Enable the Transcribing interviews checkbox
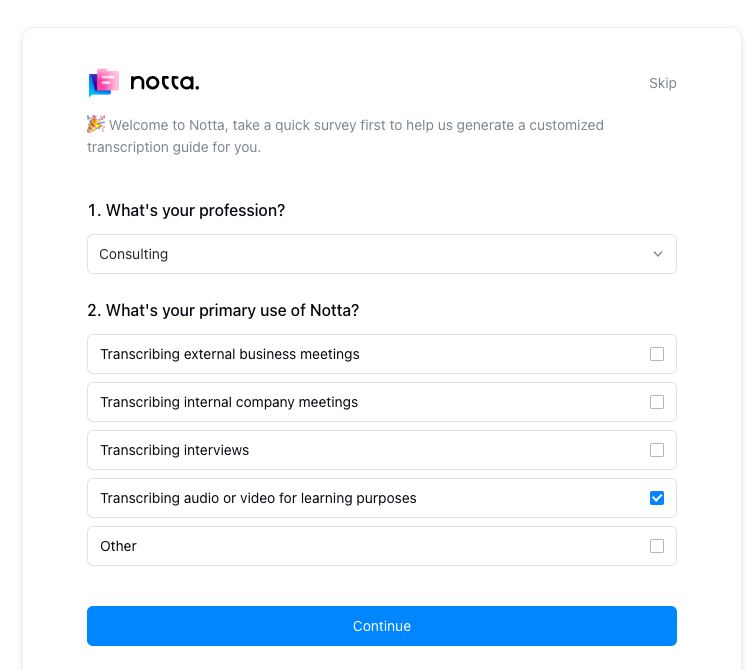Image resolution: width=746 pixels, height=670 pixels. coord(657,450)
